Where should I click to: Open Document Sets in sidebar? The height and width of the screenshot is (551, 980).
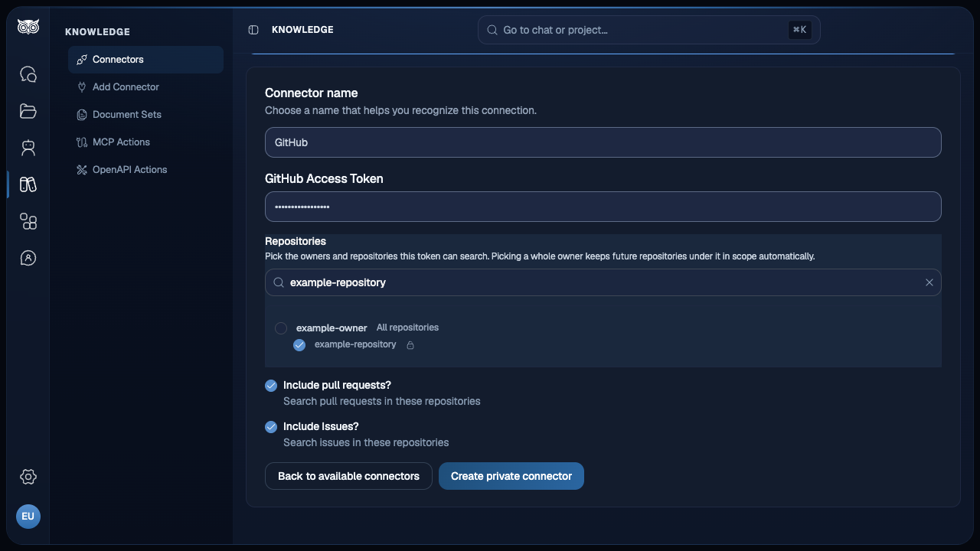tap(145, 115)
